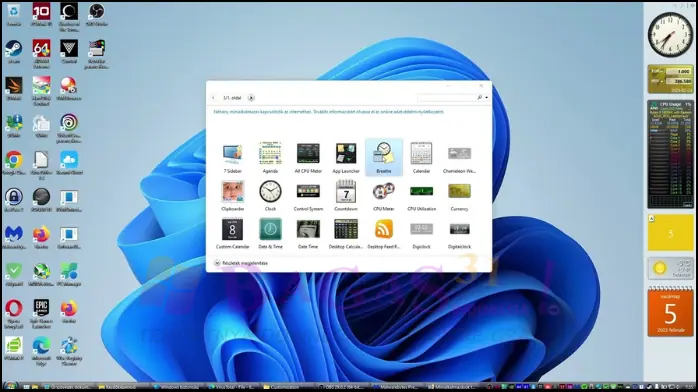Select the Custom Calendar gadget
Image resolution: width=698 pixels, height=392 pixels.
click(x=232, y=234)
